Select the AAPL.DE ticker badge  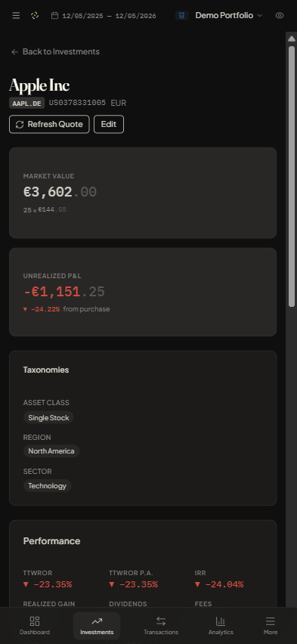pyautogui.click(x=26, y=103)
